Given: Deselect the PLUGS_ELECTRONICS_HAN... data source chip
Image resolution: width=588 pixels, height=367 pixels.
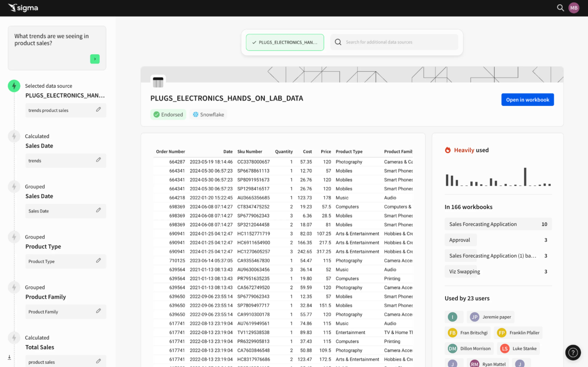Looking at the screenshot, I should tap(285, 42).
